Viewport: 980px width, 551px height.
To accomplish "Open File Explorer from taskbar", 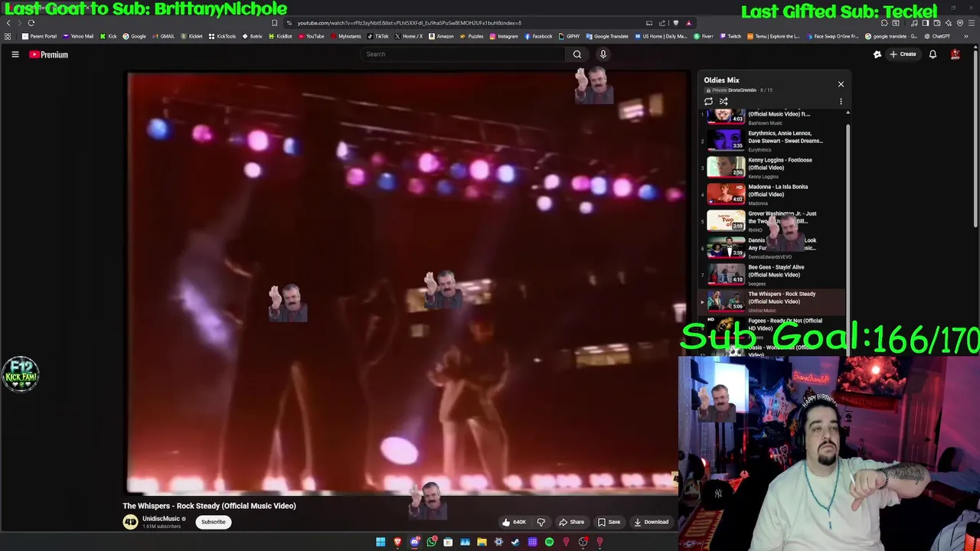I will click(482, 542).
